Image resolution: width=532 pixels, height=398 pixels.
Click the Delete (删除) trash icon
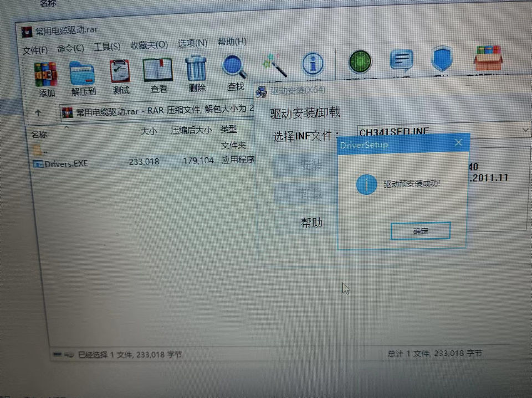click(x=196, y=68)
